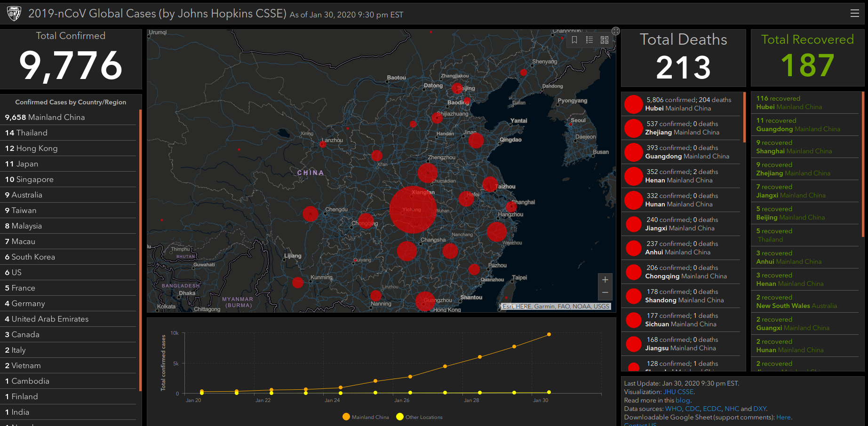Screen dimensions: 868x426
Task: Open the JHU CSSE link
Action: click(x=678, y=392)
